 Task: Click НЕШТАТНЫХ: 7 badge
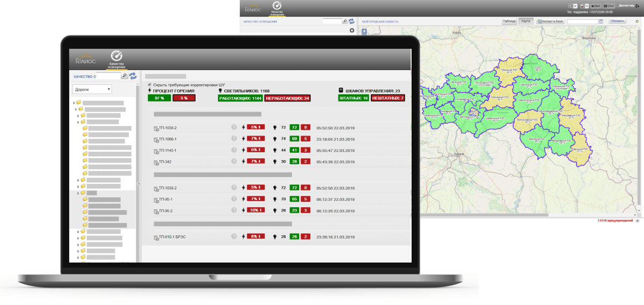click(x=388, y=98)
